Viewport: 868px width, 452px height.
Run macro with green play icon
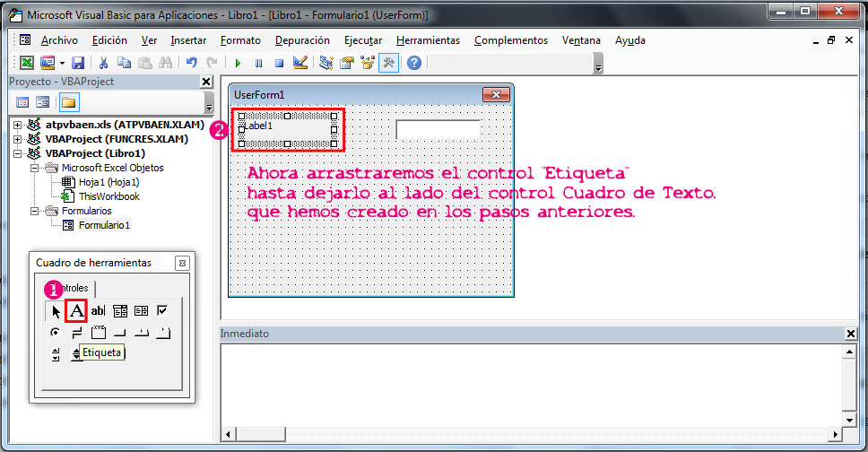(x=238, y=63)
